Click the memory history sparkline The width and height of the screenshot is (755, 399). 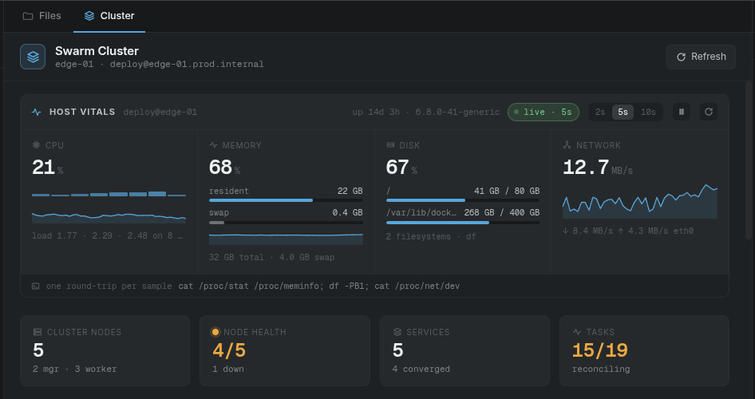(x=286, y=239)
